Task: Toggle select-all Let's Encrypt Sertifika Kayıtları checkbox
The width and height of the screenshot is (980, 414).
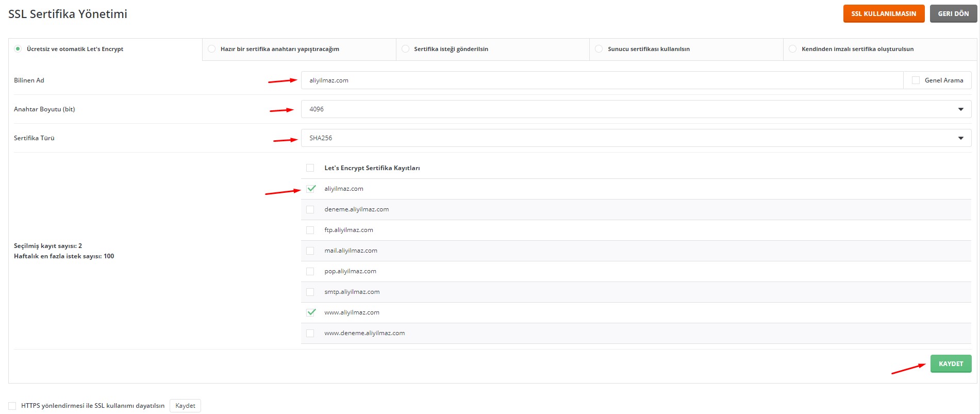Action: tap(310, 168)
